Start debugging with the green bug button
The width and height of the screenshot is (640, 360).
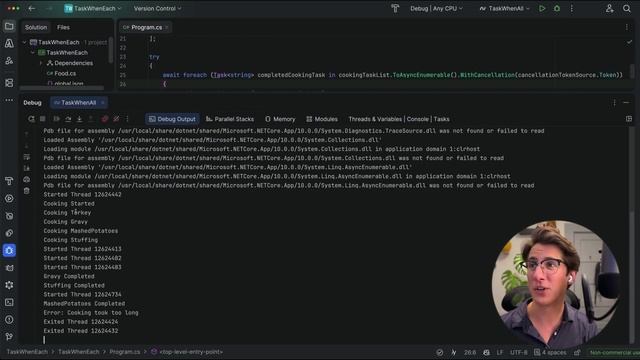557,8
